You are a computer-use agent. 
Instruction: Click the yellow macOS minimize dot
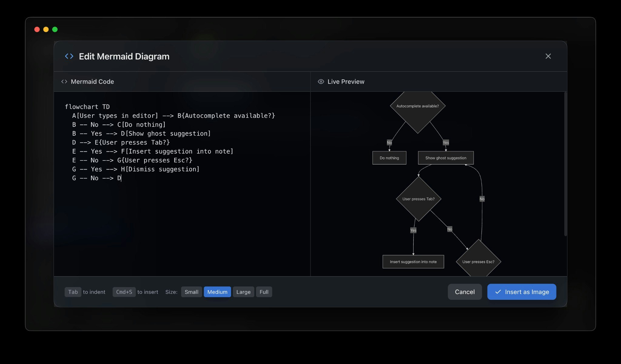coord(46,29)
